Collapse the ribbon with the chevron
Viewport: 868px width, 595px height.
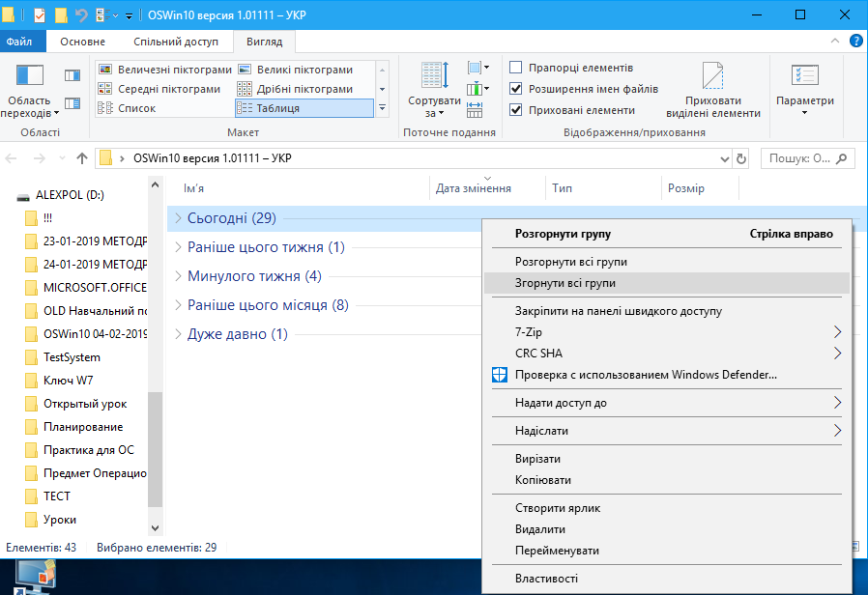[835, 41]
